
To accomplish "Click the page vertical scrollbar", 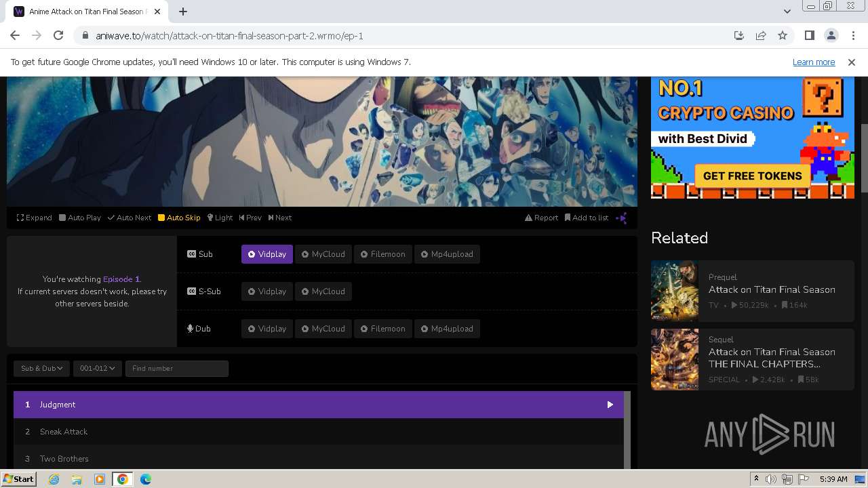I will [864, 159].
